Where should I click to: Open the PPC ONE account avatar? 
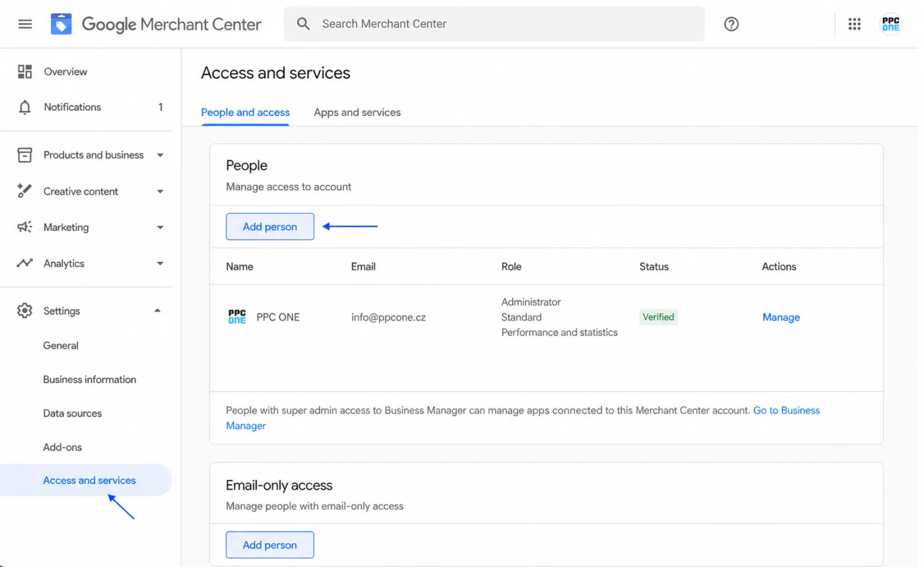[x=890, y=24]
